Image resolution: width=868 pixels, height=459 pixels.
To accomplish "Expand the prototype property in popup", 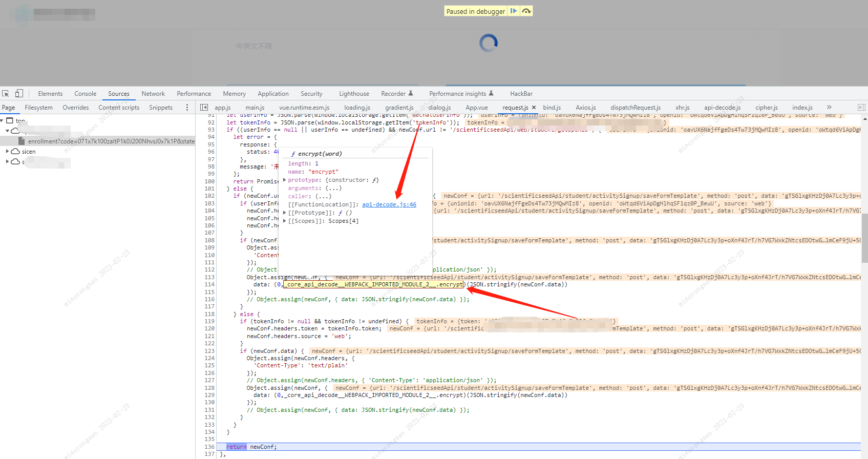I will 285,180.
